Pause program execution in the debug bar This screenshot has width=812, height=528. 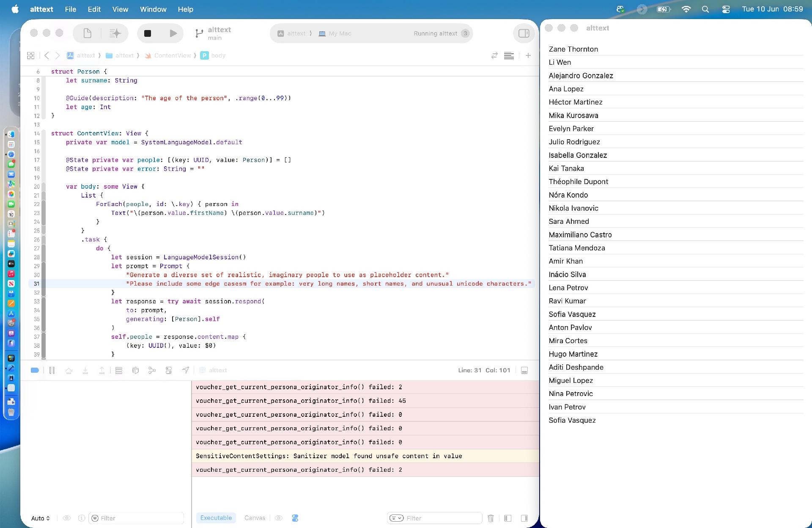52,370
